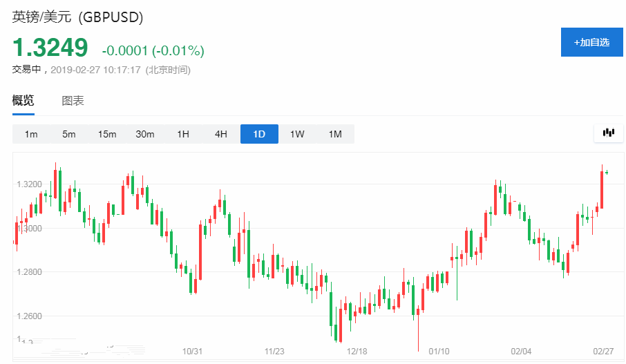Screen dimensions: 626x364
Task: Open the candlestick chart type selector
Action: [609, 133]
